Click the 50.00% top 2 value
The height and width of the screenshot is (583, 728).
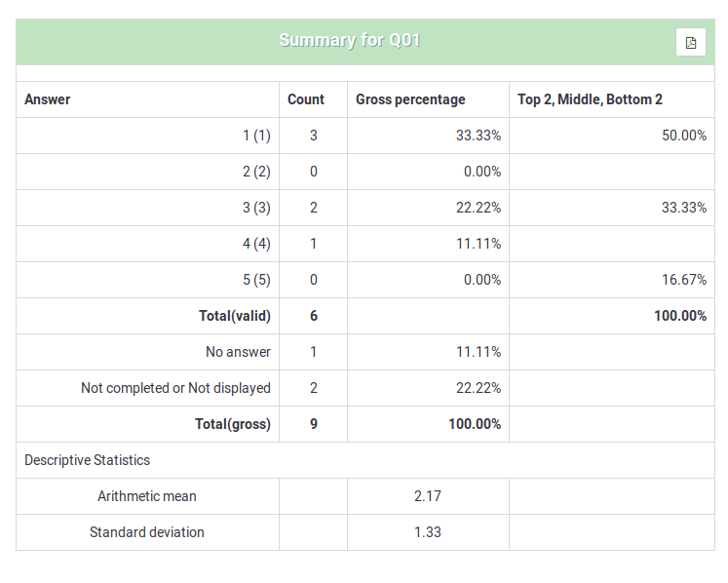(684, 136)
